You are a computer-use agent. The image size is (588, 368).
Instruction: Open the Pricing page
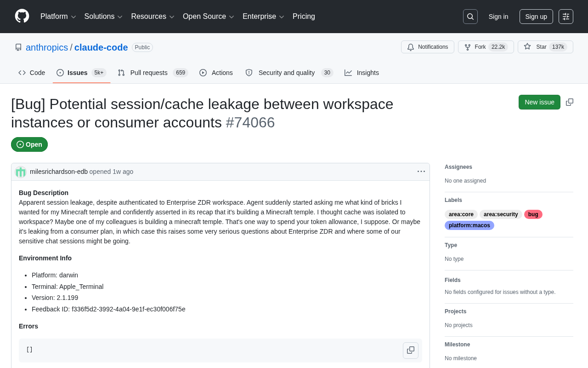tap(304, 17)
